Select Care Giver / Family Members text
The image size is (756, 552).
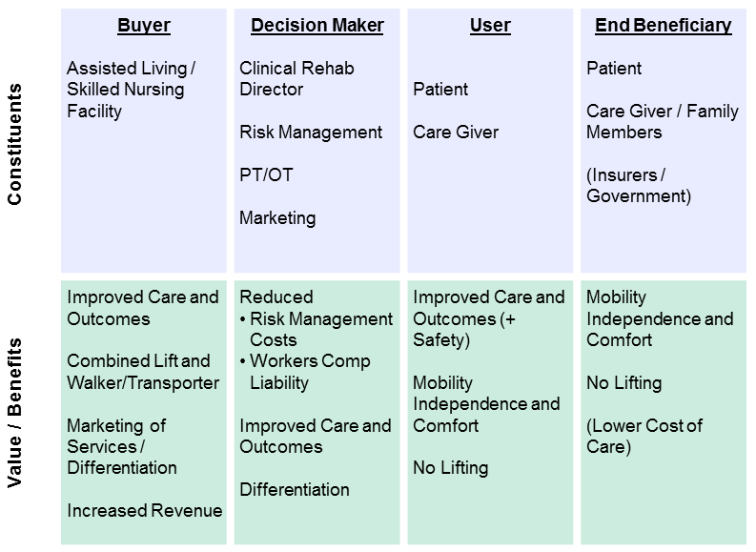coord(663,122)
